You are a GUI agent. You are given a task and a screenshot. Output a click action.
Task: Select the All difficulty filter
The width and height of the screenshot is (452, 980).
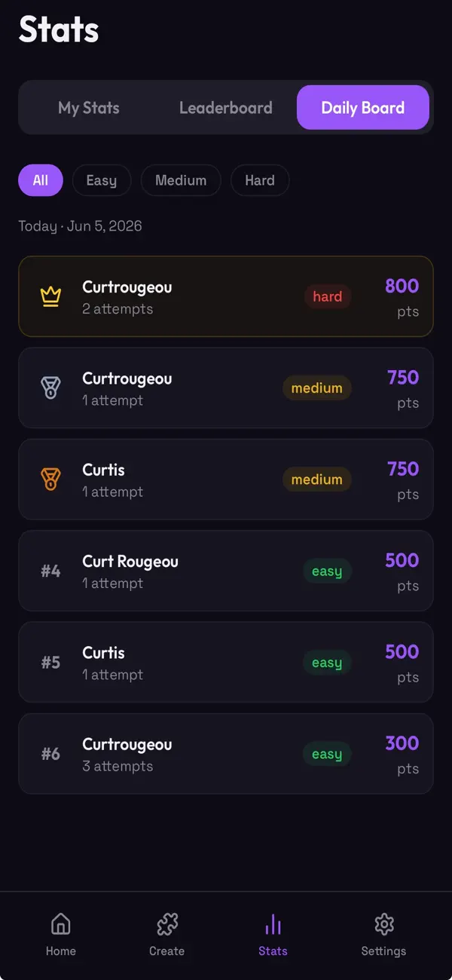pyautogui.click(x=41, y=180)
